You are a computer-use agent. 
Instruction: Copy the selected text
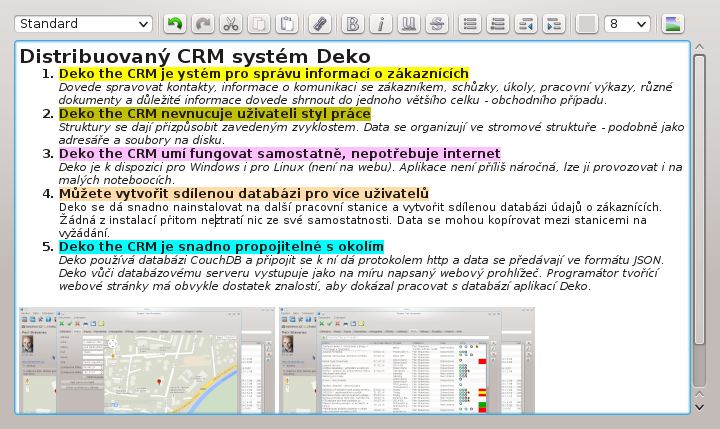(259, 24)
